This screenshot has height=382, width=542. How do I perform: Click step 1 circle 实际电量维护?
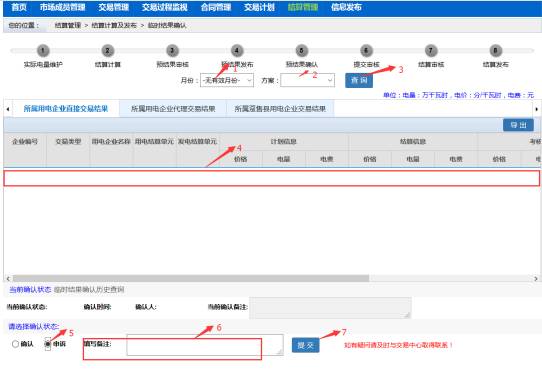[x=43, y=51]
